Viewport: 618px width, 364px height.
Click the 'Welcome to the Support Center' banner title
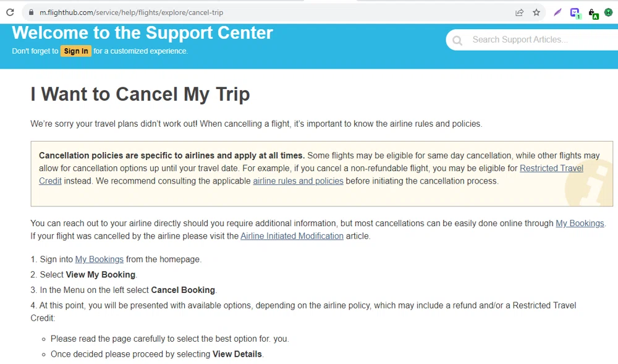pyautogui.click(x=142, y=33)
